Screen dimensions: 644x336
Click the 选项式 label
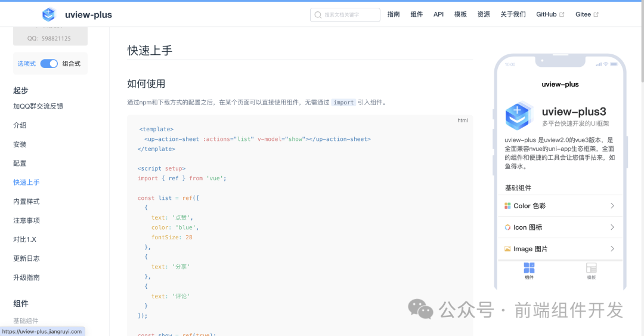tap(26, 64)
